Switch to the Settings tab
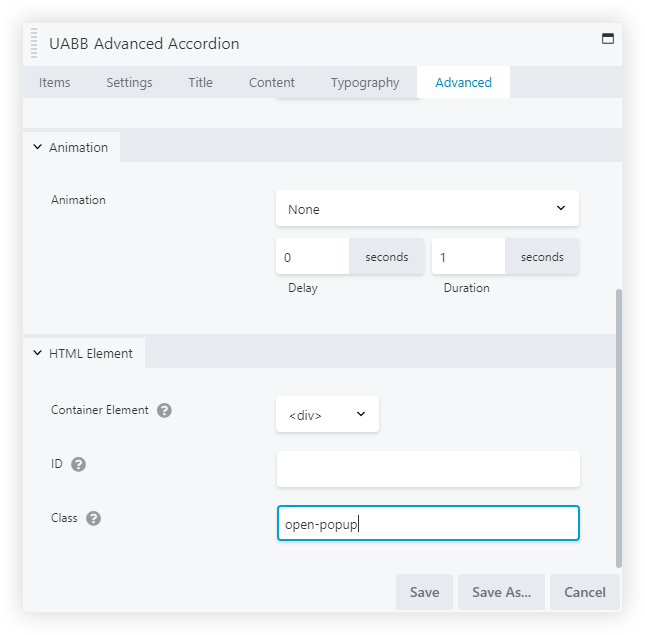Image resolution: width=645 pixels, height=635 pixels. pos(129,82)
